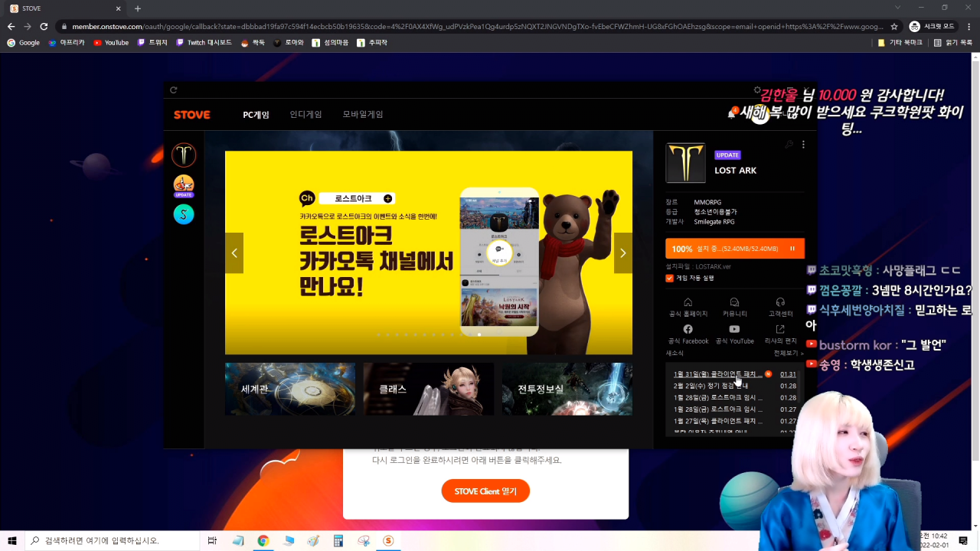
Task: Open the 기타 북마크 folder
Action: point(900,43)
